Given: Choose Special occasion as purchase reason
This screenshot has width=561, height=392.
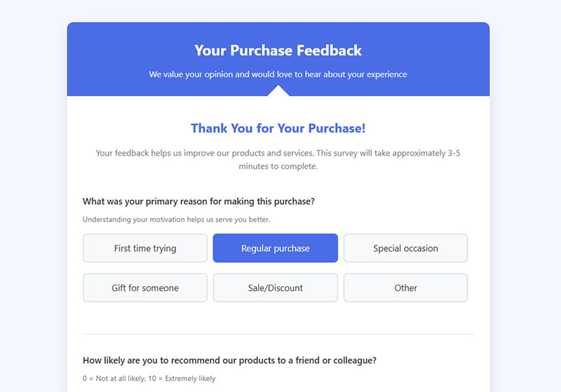Looking at the screenshot, I should (x=405, y=248).
